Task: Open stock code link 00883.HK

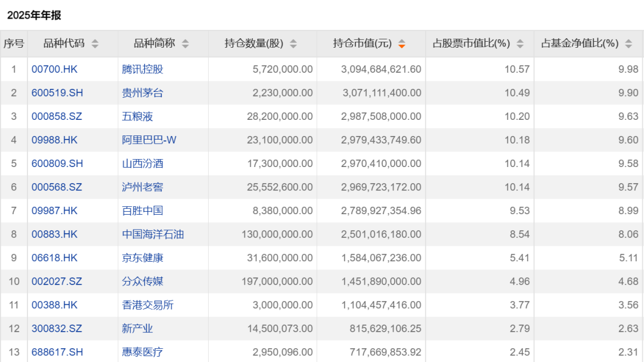Action: (x=55, y=234)
